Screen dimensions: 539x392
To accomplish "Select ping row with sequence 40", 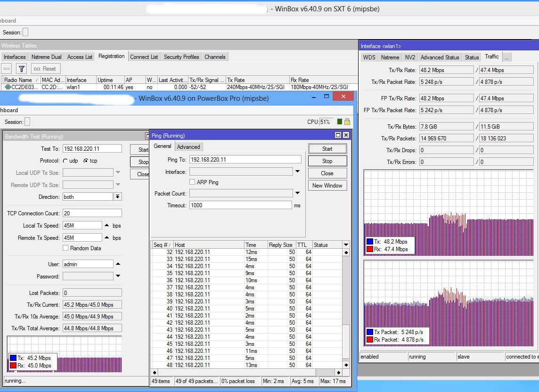I will tap(246, 309).
